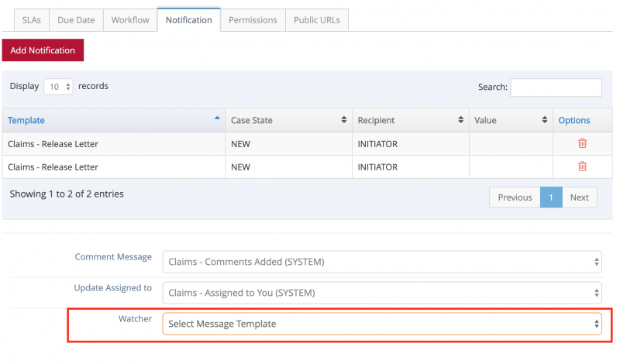Sort by Template column arrow

click(x=216, y=119)
